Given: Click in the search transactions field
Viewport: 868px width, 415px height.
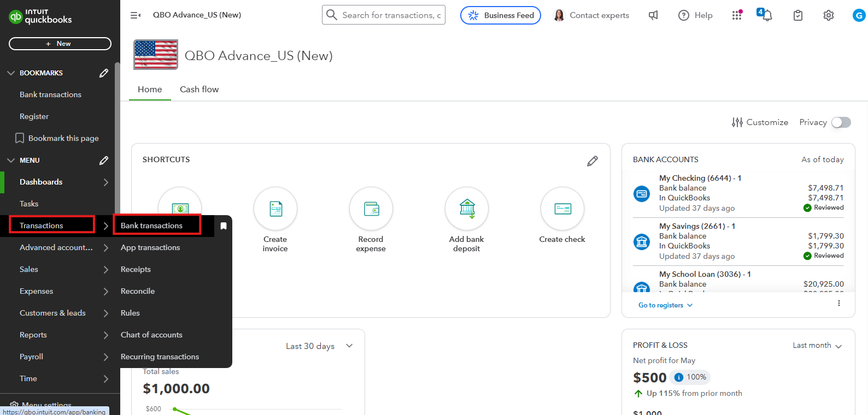Looking at the screenshot, I should click(x=384, y=15).
